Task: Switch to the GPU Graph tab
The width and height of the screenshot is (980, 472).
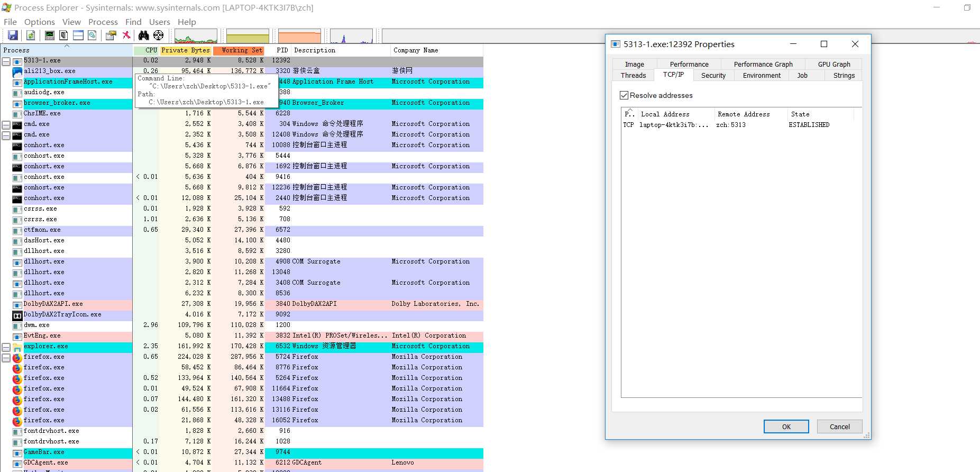Action: pos(834,64)
